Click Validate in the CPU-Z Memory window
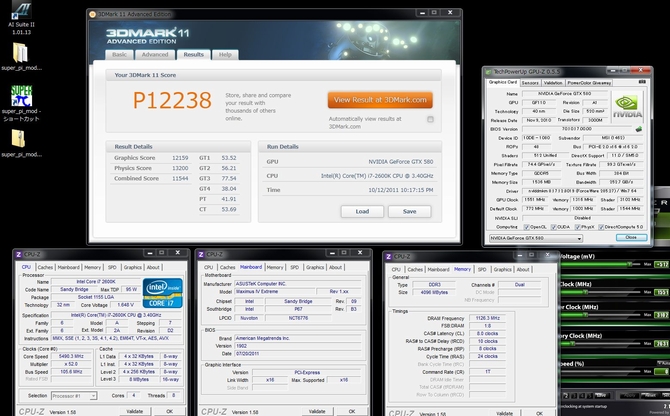Viewport: 670px width, 416px height. point(504,413)
